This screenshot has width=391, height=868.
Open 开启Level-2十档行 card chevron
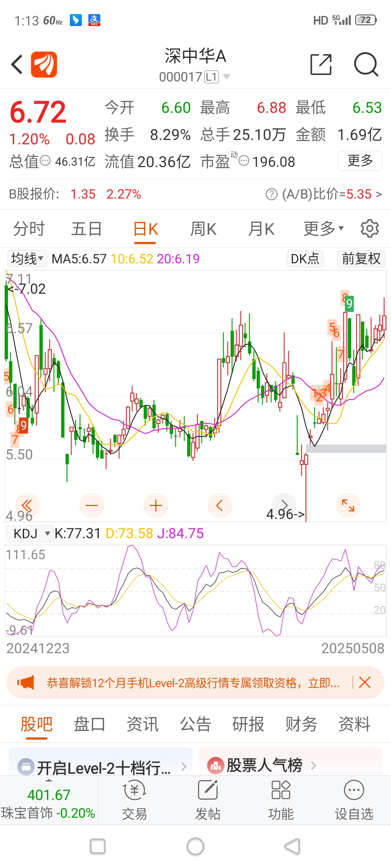184,766
